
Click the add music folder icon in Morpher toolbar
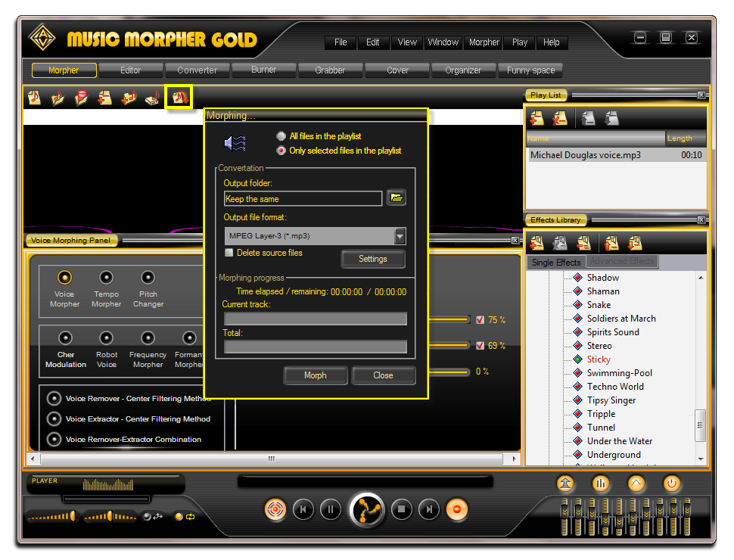pyautogui.click(x=129, y=98)
